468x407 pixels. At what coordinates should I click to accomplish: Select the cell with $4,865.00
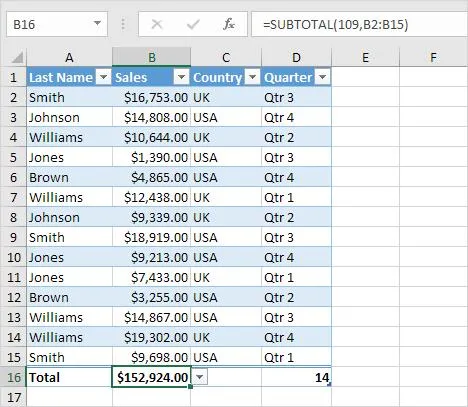(152, 177)
